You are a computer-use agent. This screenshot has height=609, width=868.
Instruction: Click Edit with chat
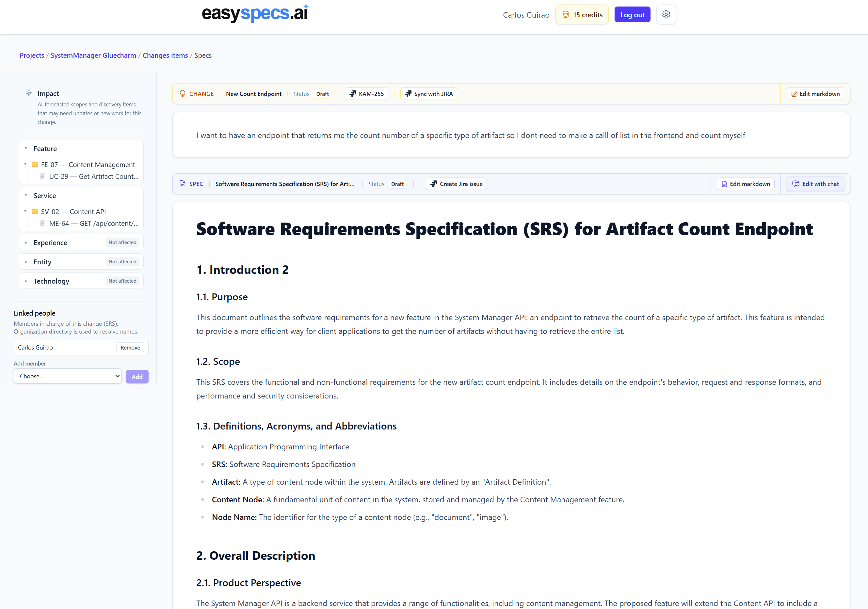point(815,184)
